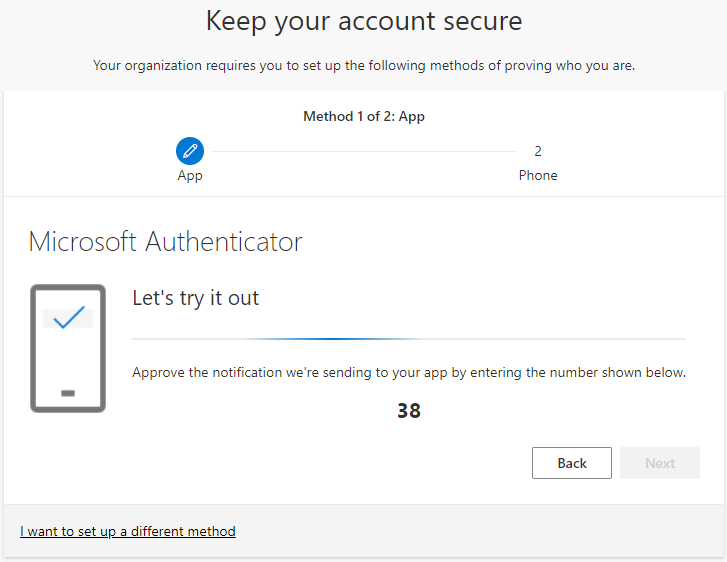Image resolution: width=727 pixels, height=562 pixels.
Task: Click the Microsoft Authenticator heading
Action: point(165,241)
